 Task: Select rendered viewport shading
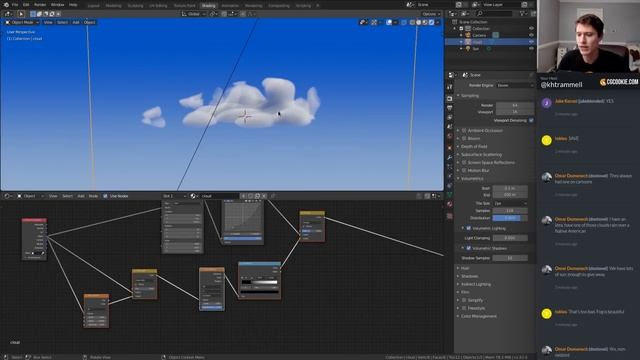431,22
